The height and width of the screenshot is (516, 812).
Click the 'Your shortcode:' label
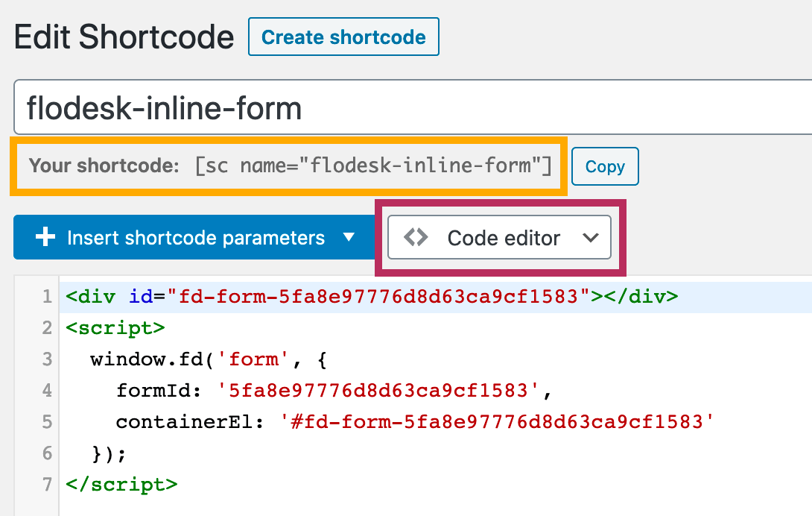(104, 166)
